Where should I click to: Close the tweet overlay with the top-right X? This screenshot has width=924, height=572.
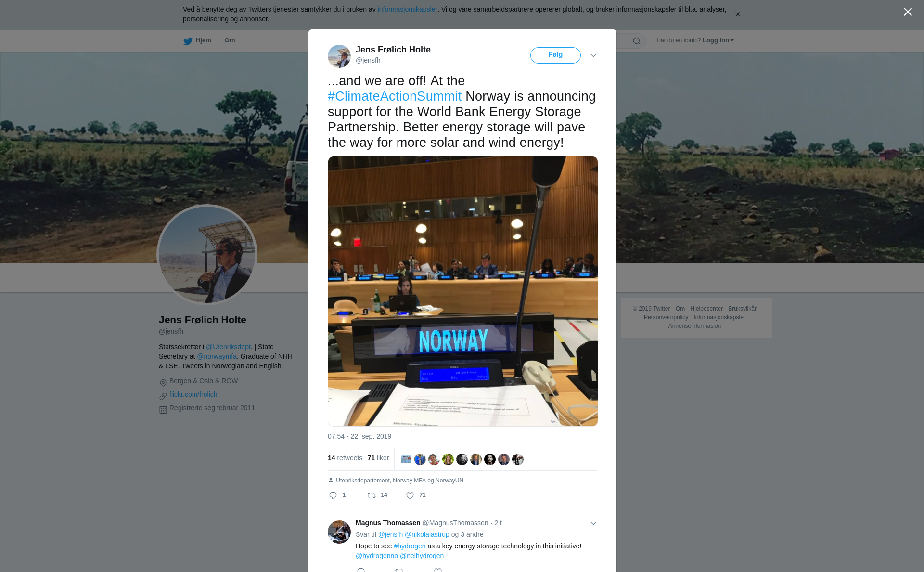[x=908, y=12]
